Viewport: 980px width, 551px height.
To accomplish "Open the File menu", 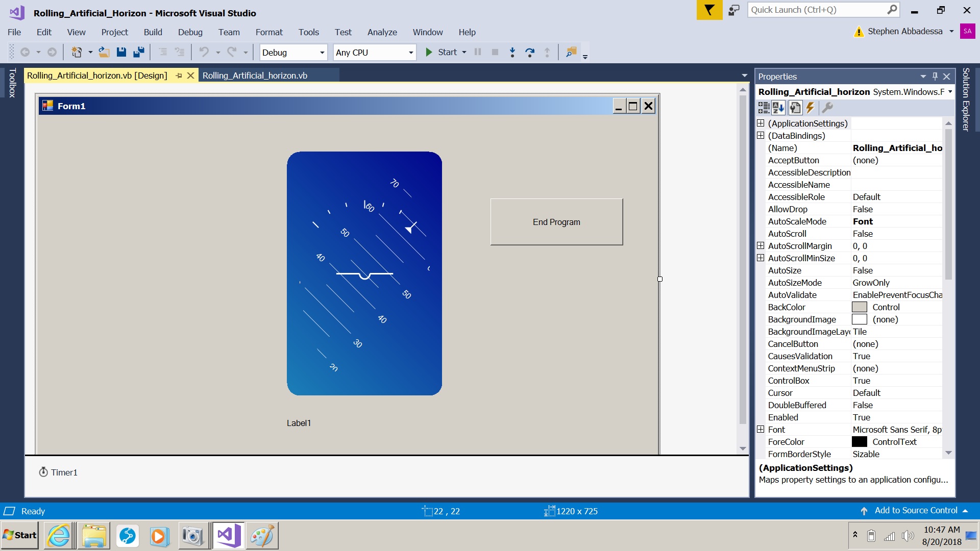I will pyautogui.click(x=14, y=32).
